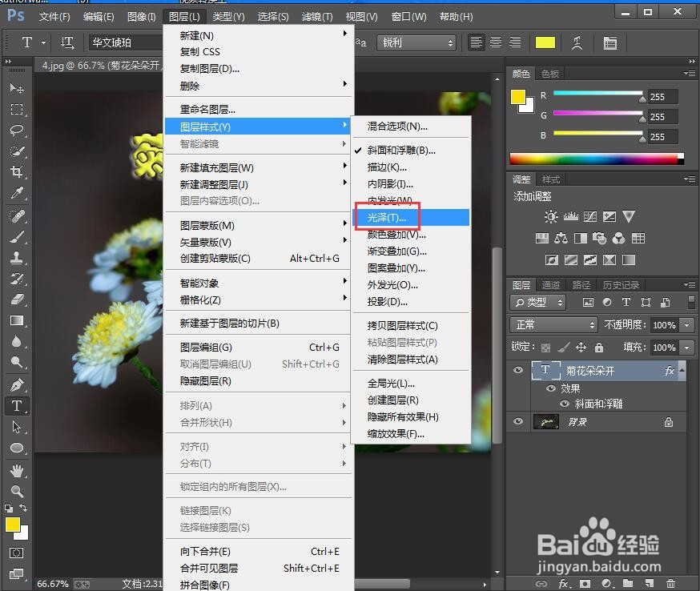700x591 pixels.
Task: Toggle lock position icon
Action: click(581, 348)
